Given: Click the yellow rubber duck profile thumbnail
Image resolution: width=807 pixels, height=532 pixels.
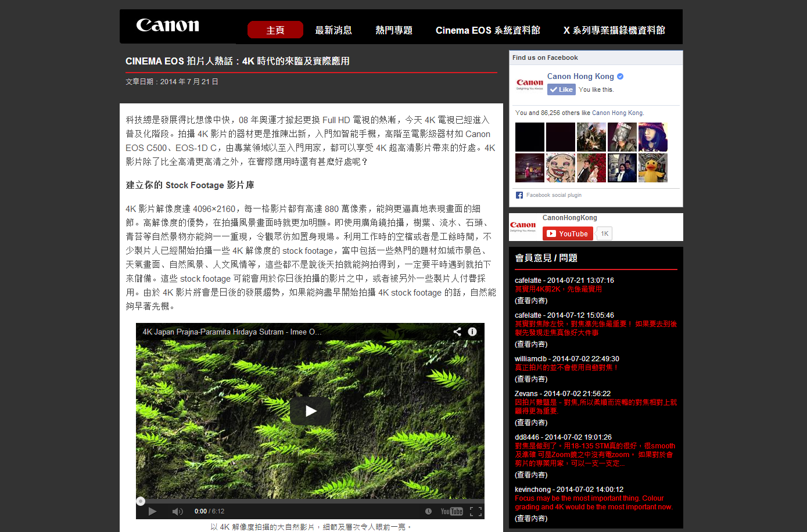Looking at the screenshot, I should pos(653,168).
